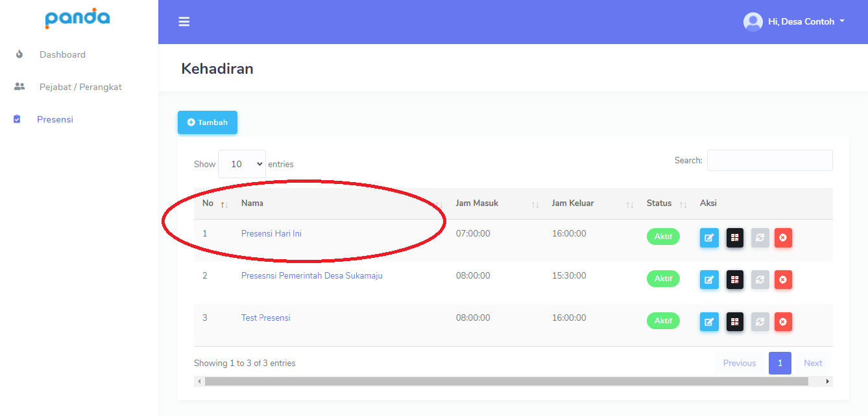Viewport: 868px width, 416px height.
Task: Sort table by Status column
Action: pos(666,203)
